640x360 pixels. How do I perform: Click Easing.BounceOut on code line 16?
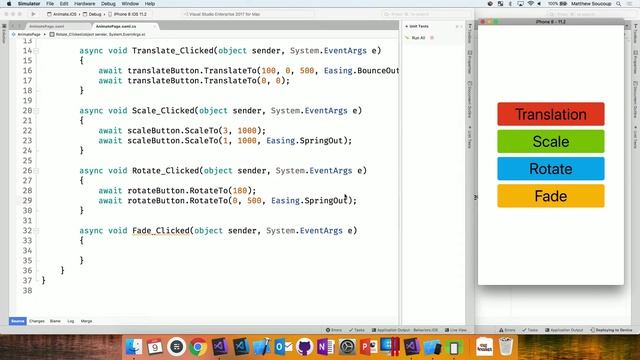click(x=362, y=71)
